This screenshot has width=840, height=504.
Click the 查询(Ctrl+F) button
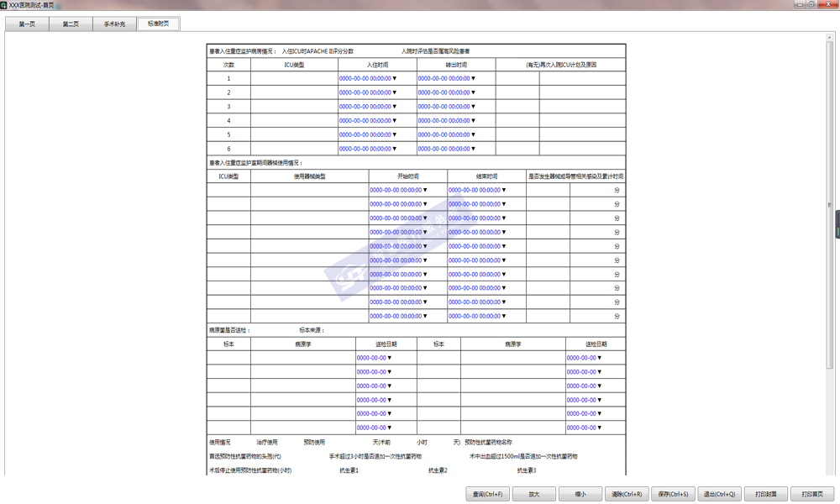(487, 495)
